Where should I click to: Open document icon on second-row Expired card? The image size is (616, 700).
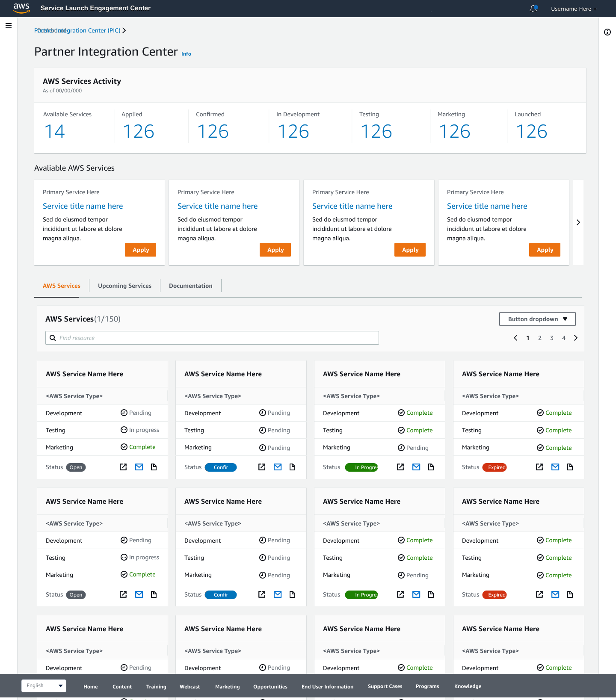coord(570,594)
